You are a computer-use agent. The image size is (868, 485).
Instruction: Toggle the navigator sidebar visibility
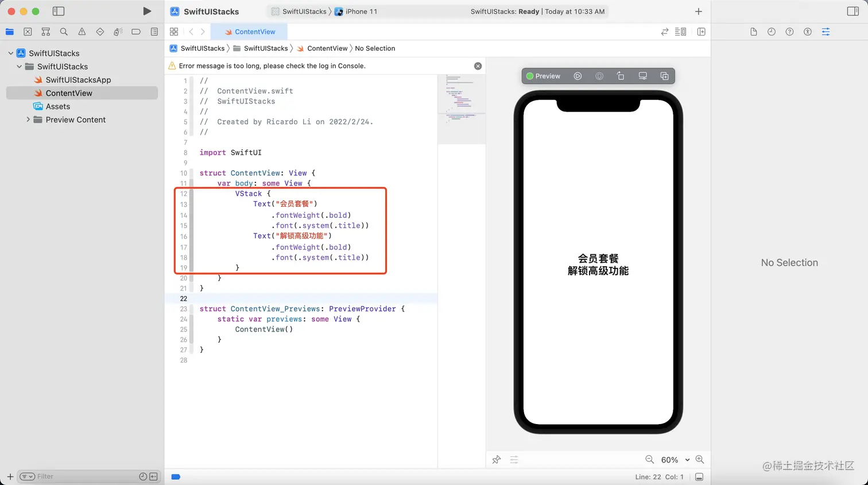58,11
